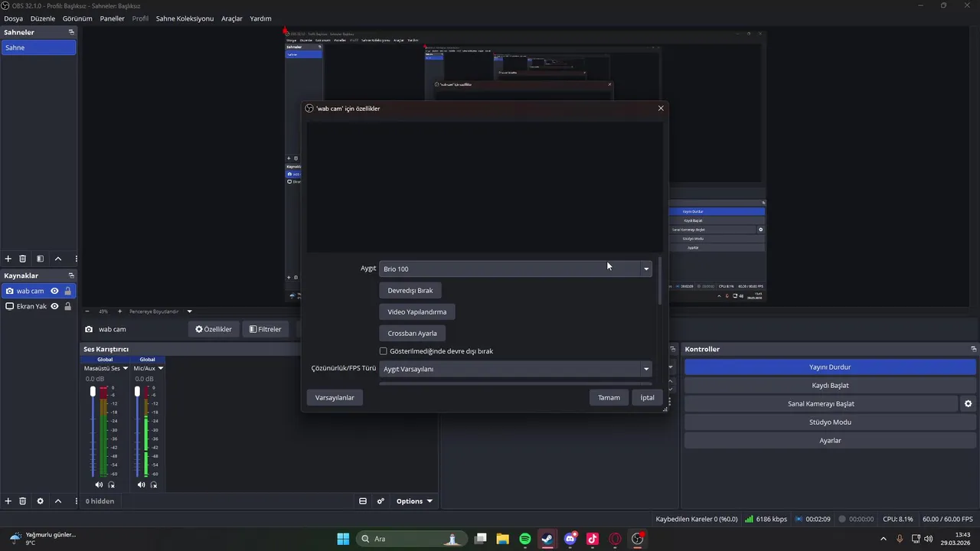
Task: Open TikTok from the taskbar
Action: [593, 539]
